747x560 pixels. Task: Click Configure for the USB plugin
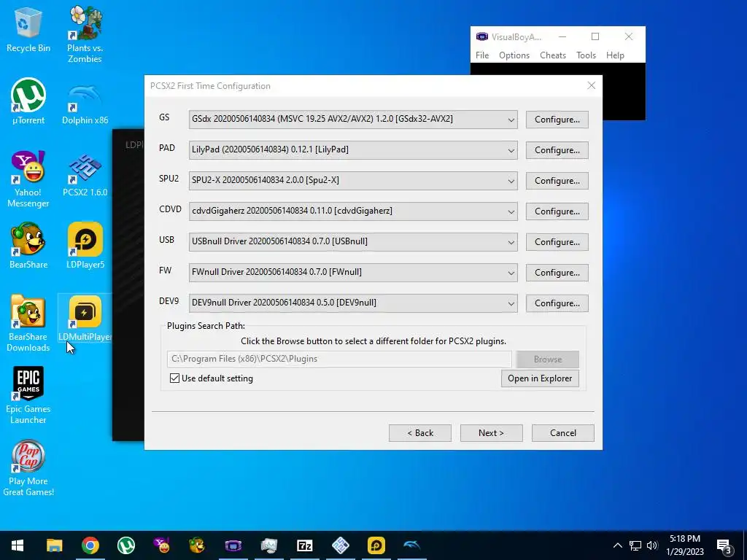pyautogui.click(x=557, y=242)
